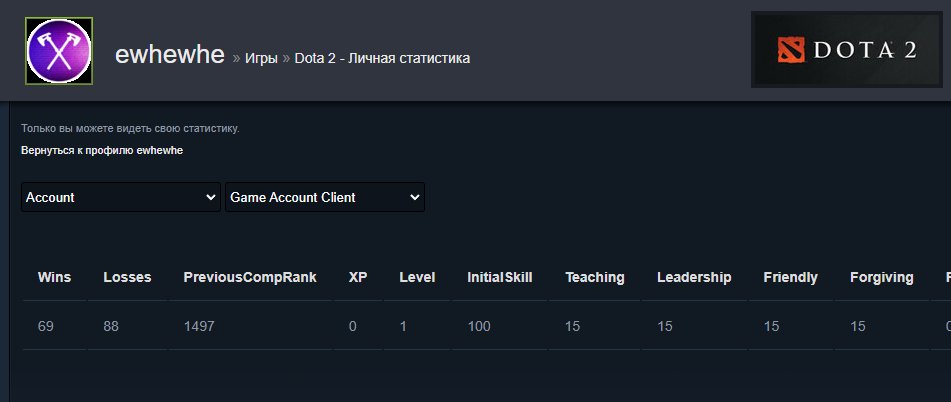Go to the Игры breadcrumb link
The image size is (951, 402).
(261, 58)
